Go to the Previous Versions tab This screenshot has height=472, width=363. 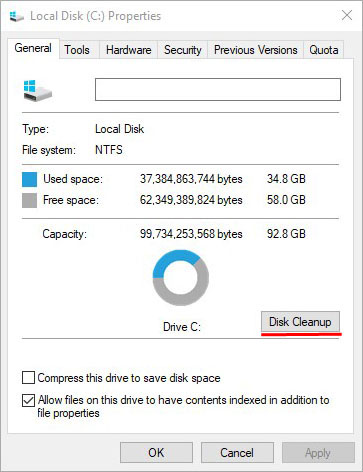[256, 50]
